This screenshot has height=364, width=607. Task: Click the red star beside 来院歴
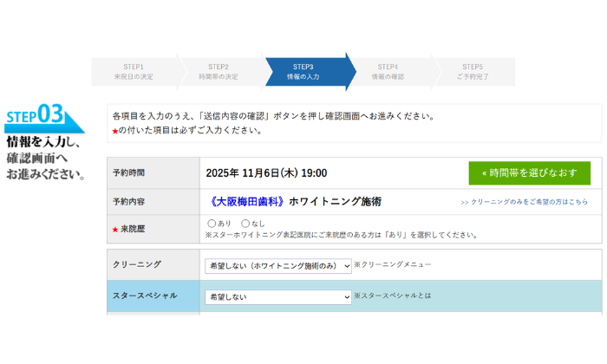[115, 230]
